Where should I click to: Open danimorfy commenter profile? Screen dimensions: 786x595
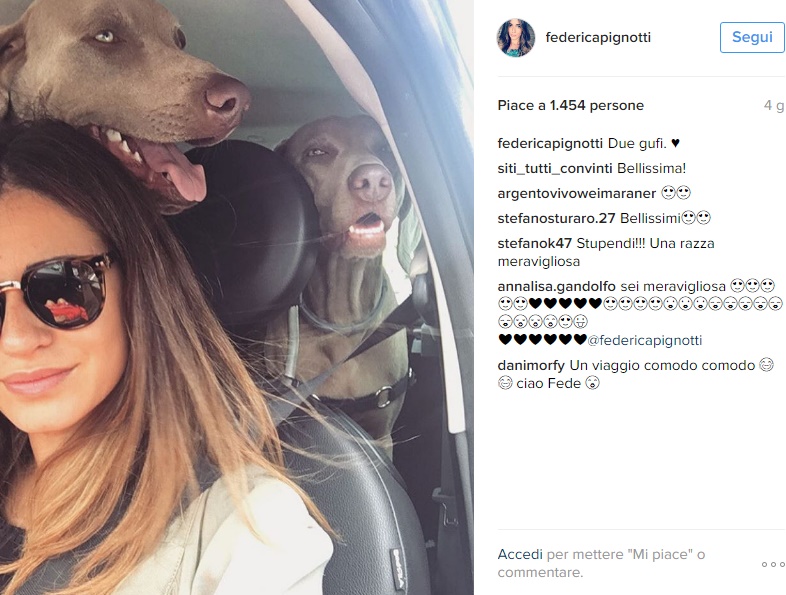(531, 365)
